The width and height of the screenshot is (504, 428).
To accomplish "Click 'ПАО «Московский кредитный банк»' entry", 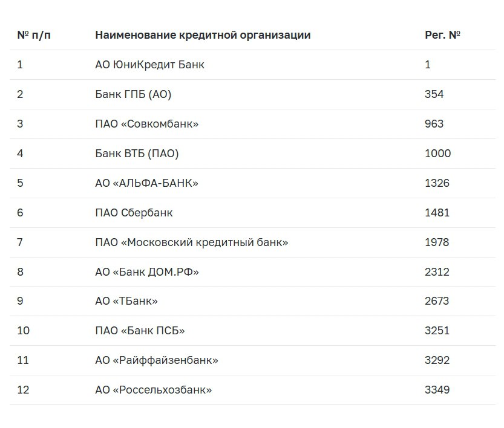I will [x=191, y=242].
